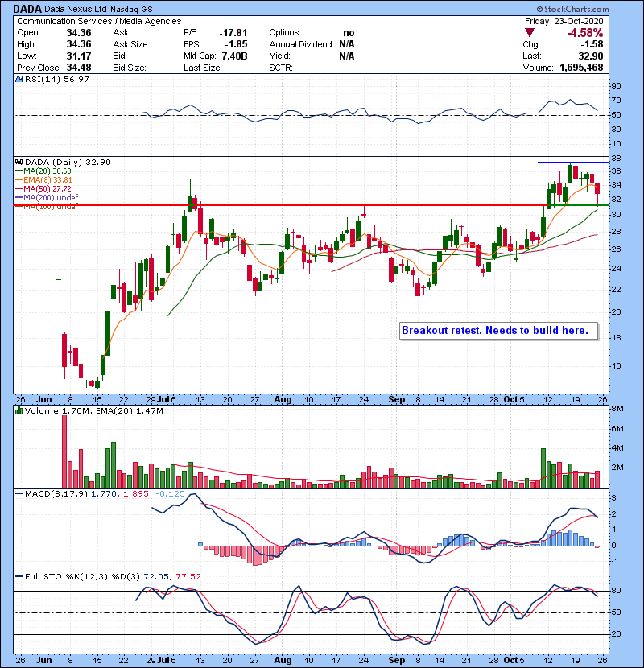Click the Annual Dividend label

point(301,44)
